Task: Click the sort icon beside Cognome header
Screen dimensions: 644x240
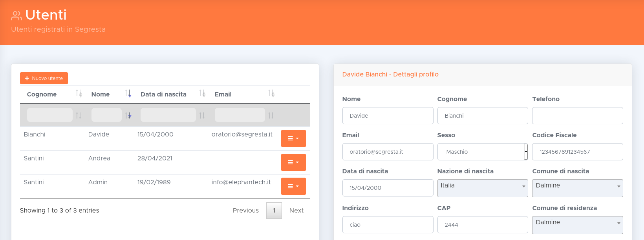Action: coord(79,94)
